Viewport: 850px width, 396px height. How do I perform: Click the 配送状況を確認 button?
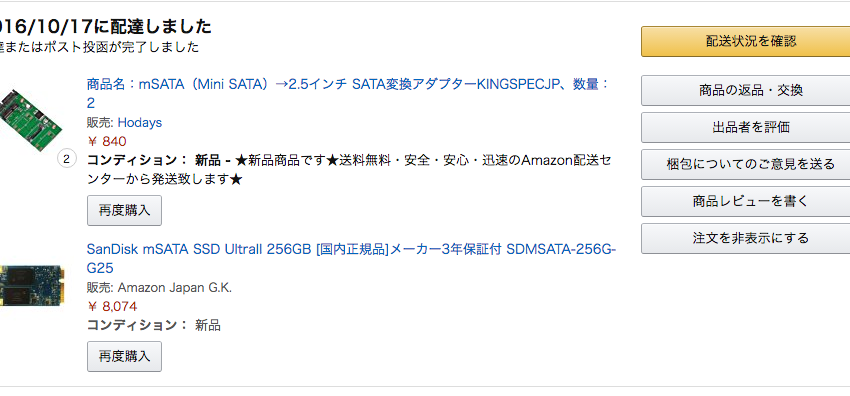click(x=745, y=42)
